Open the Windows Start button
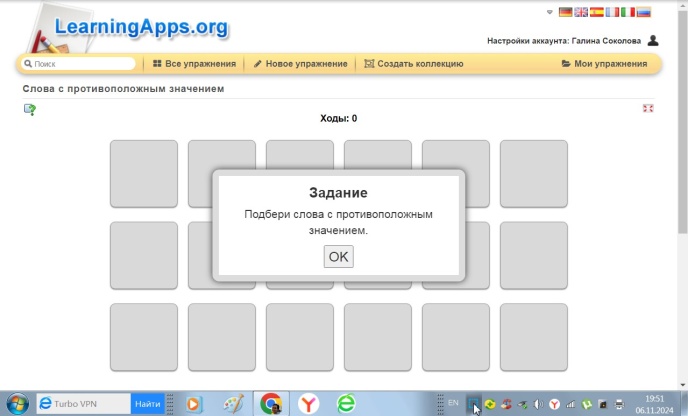The width and height of the screenshot is (688, 416). pos(17,403)
